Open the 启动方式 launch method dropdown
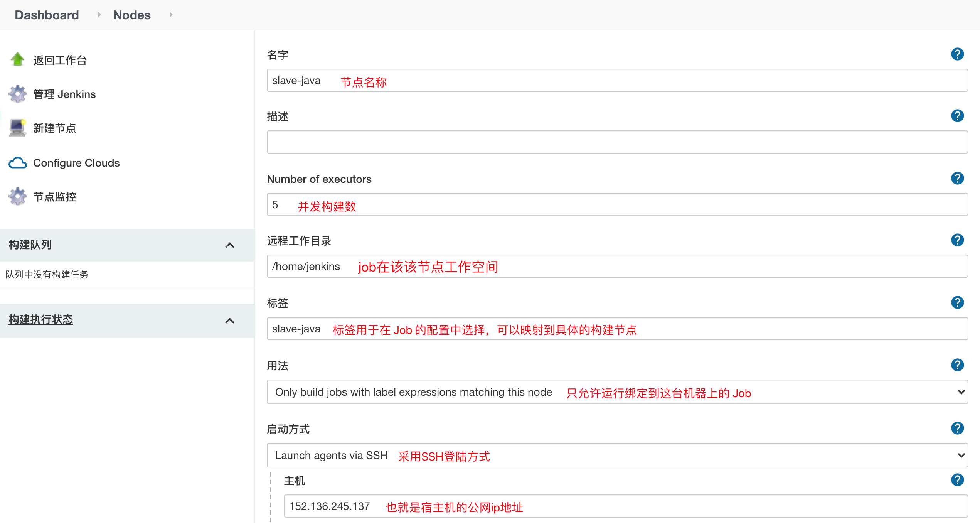Image resolution: width=980 pixels, height=523 pixels. pos(617,456)
